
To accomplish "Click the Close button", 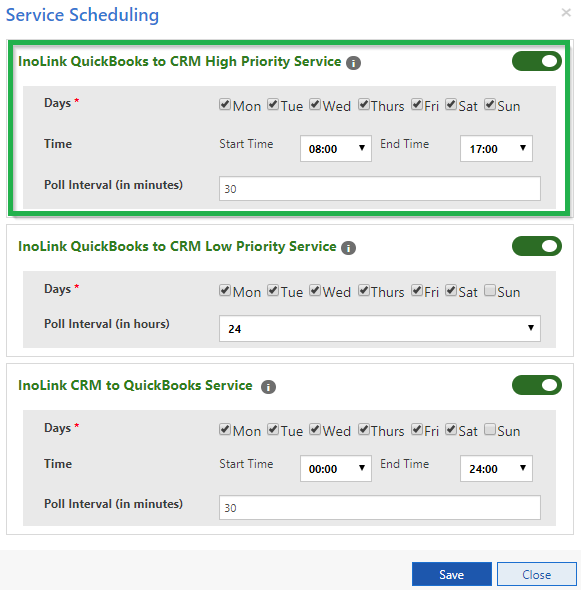I will tap(537, 574).
